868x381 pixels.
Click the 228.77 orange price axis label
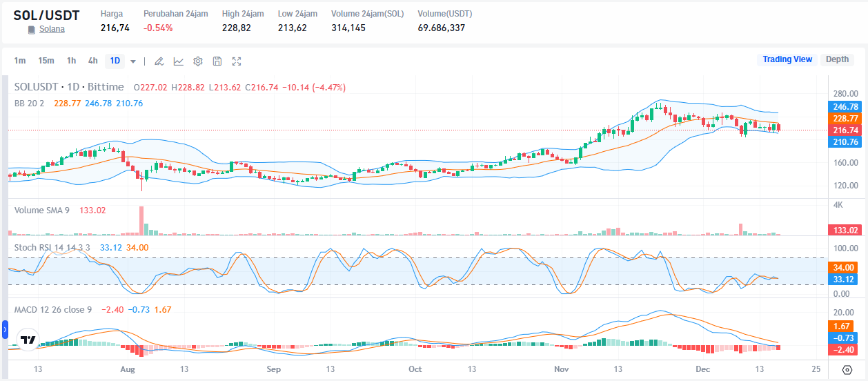click(845, 119)
